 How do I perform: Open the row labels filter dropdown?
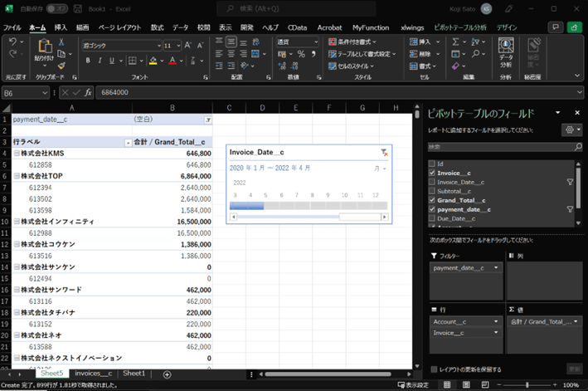[x=128, y=143]
